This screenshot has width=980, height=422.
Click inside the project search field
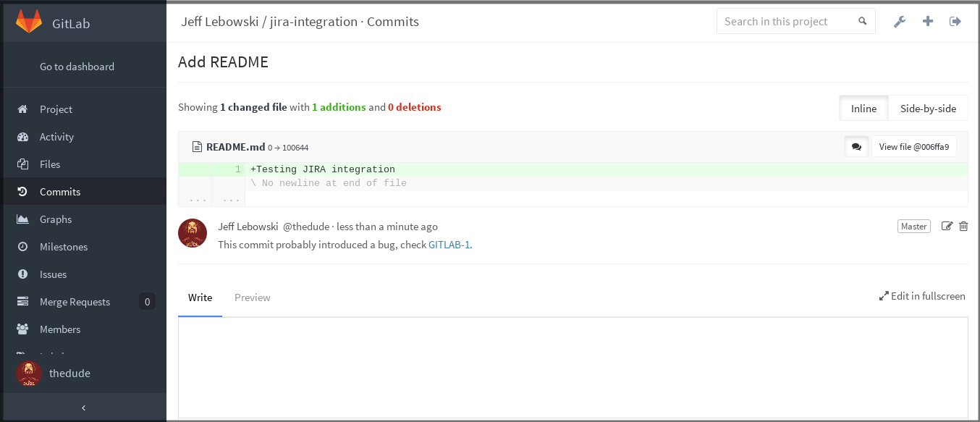782,21
